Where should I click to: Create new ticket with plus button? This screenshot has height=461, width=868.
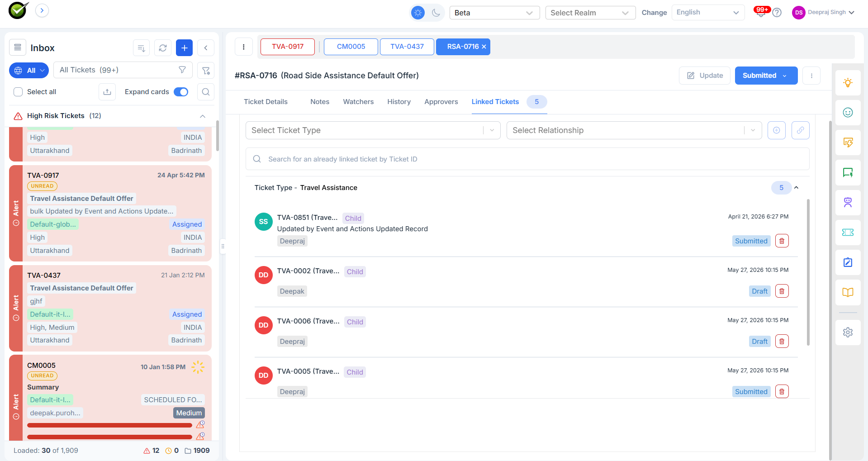tap(184, 48)
